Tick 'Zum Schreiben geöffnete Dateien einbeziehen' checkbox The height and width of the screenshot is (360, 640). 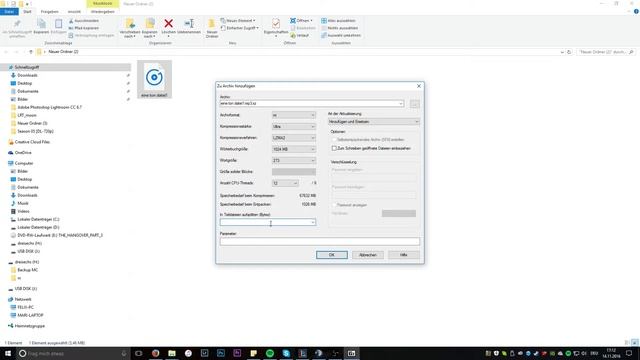[x=334, y=148]
